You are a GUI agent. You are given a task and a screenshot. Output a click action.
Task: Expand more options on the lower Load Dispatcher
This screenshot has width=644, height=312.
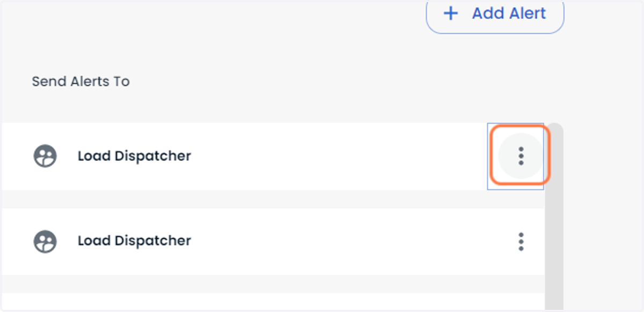click(521, 242)
